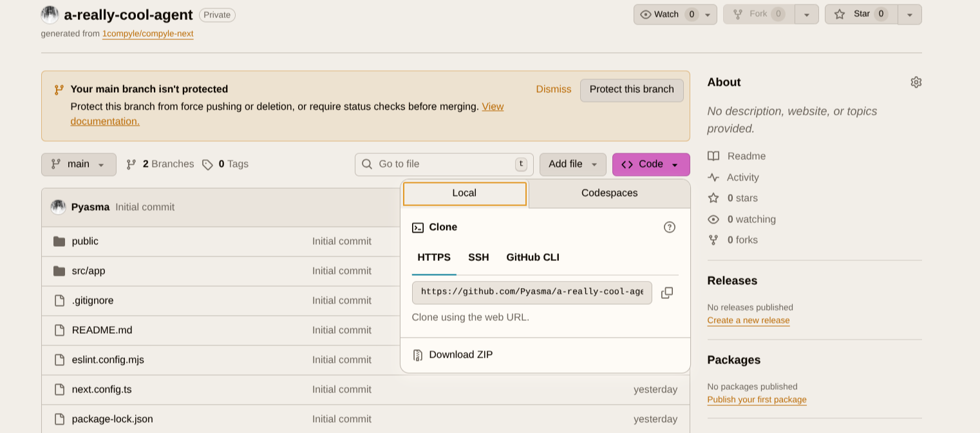The height and width of the screenshot is (433, 980).
Task: Star the repository
Action: pyautogui.click(x=861, y=14)
